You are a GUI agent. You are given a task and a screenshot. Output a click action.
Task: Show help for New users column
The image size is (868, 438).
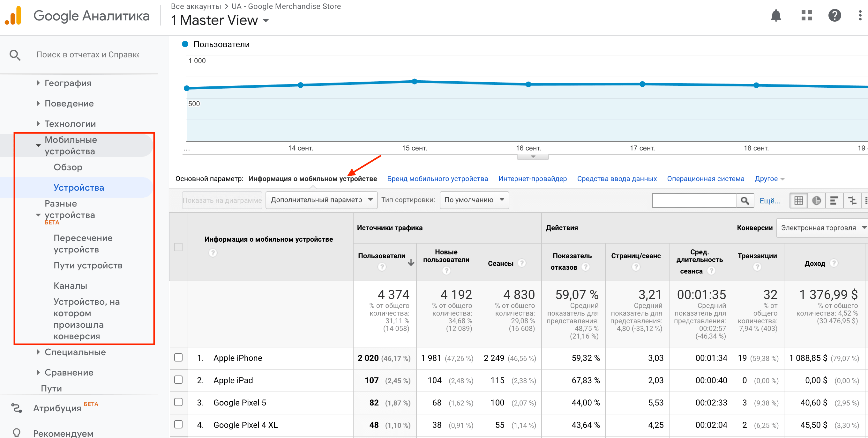(x=446, y=271)
